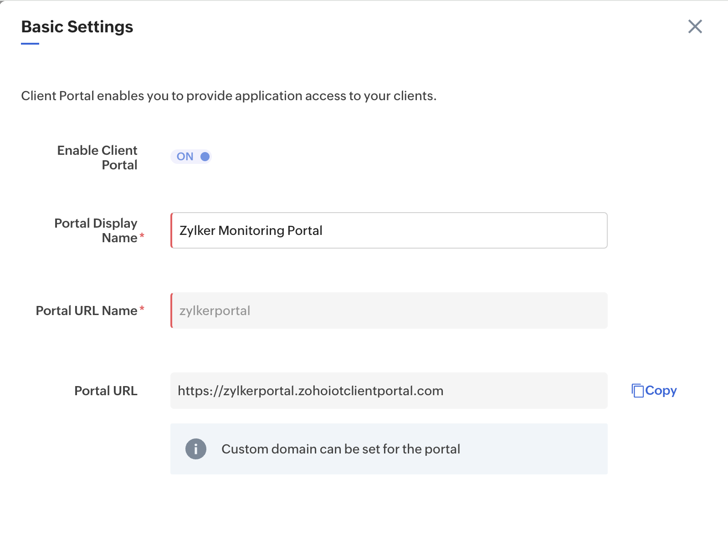
Task: Click the blue underline below Basic Settings
Action: point(30,44)
